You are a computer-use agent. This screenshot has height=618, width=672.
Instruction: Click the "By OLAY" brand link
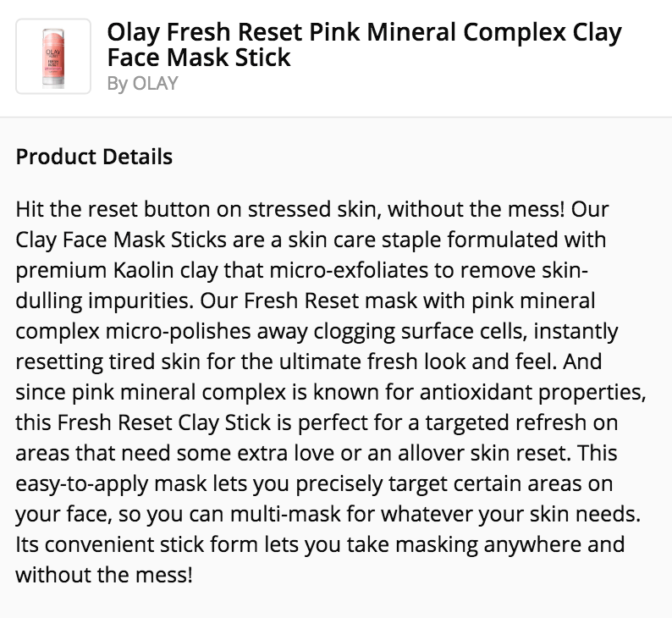tap(142, 84)
